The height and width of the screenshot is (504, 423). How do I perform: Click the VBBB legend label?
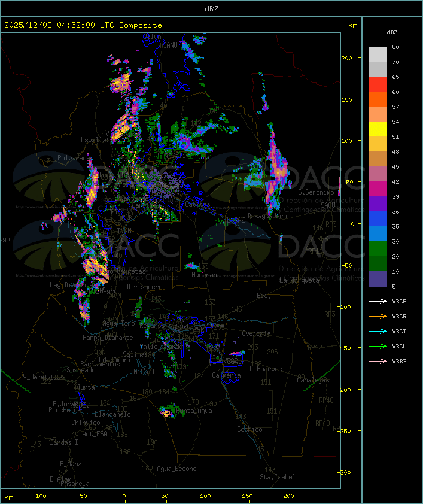[x=399, y=362]
